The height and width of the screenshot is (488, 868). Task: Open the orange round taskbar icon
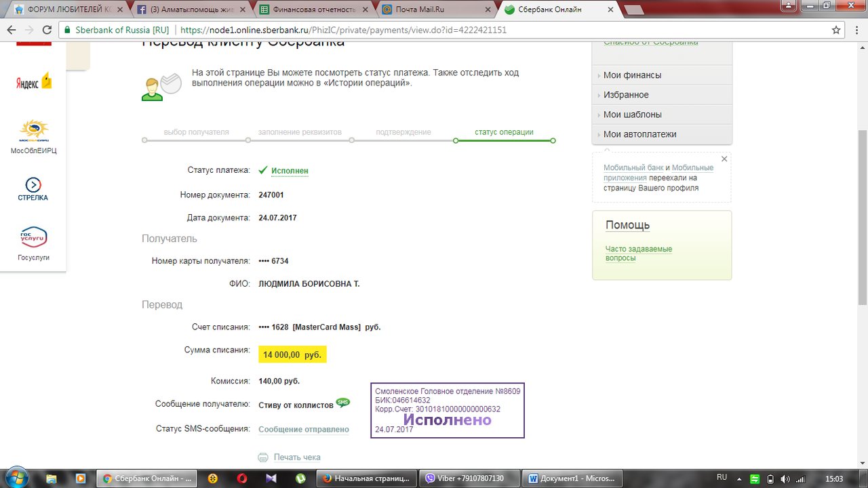pyautogui.click(x=212, y=478)
